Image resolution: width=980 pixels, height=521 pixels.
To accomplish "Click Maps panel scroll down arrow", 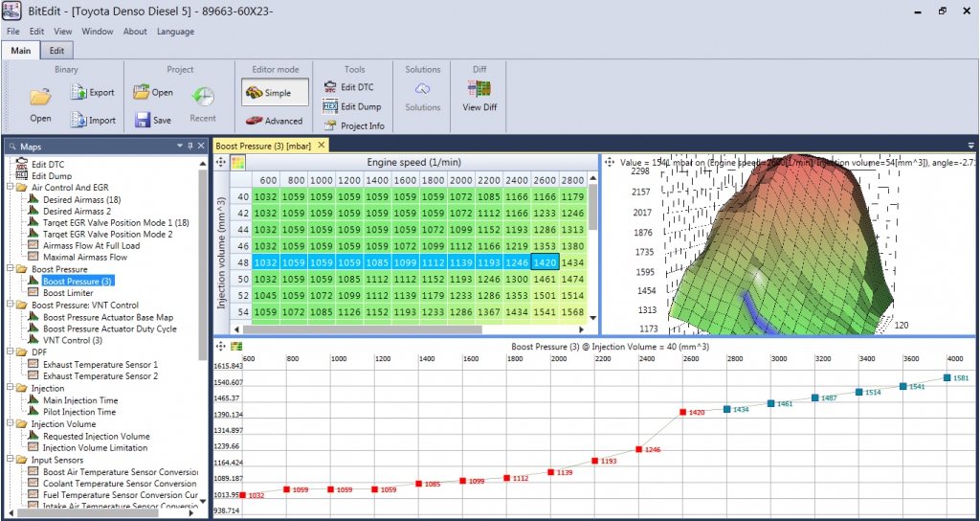I will [202, 502].
